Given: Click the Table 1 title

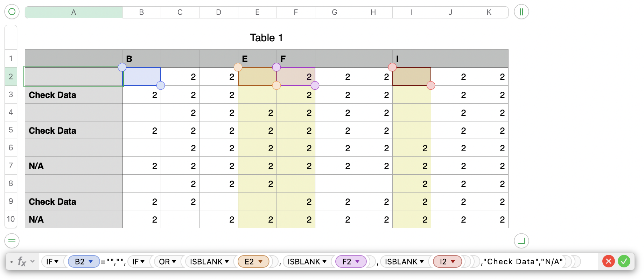Looking at the screenshot, I should tap(266, 38).
